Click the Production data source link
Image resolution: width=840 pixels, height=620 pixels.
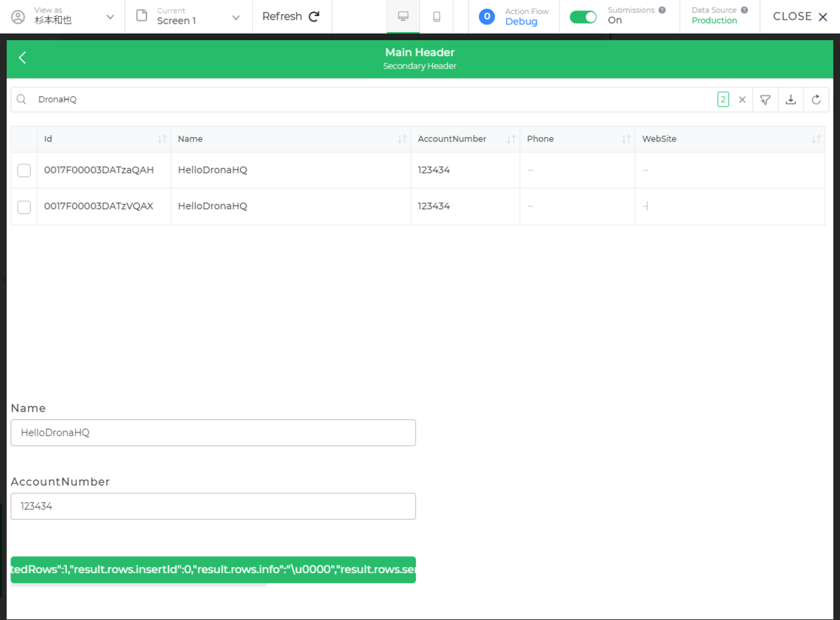click(714, 21)
